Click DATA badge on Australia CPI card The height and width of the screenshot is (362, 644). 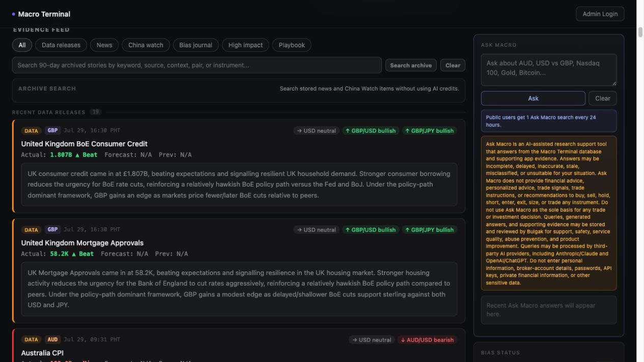(x=32, y=340)
